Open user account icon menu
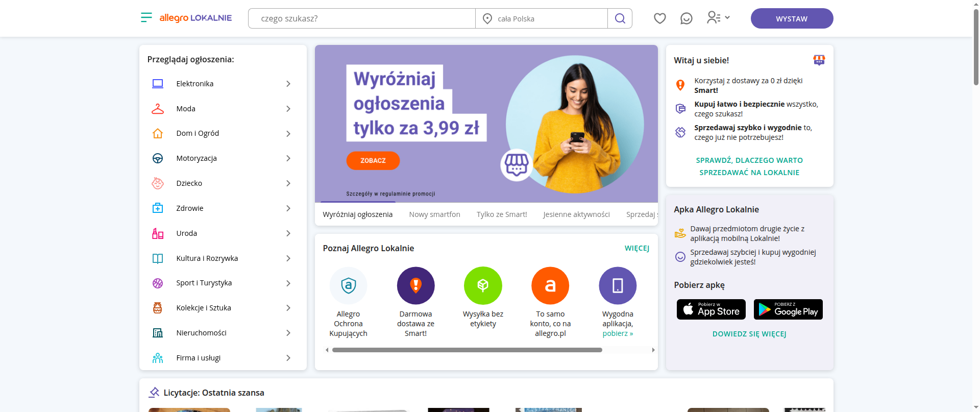 718,18
